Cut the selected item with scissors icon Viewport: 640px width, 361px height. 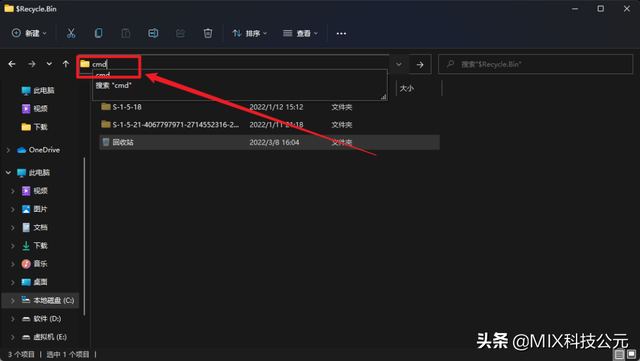click(71, 33)
